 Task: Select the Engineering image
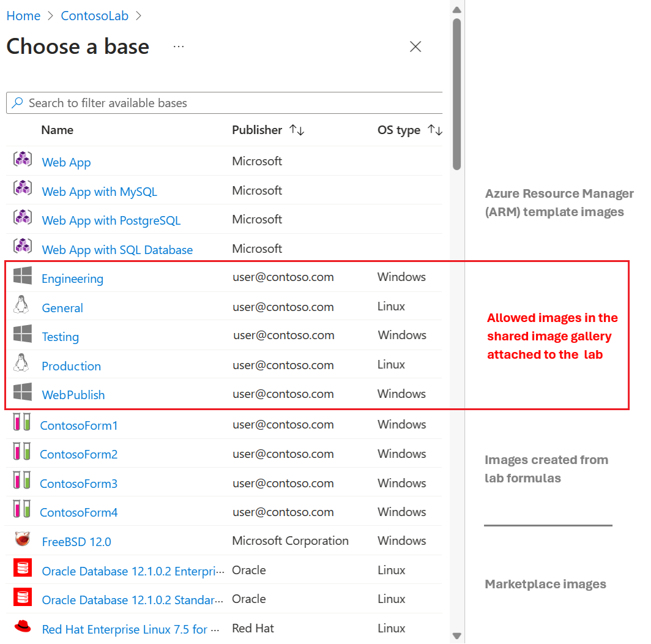click(x=73, y=279)
